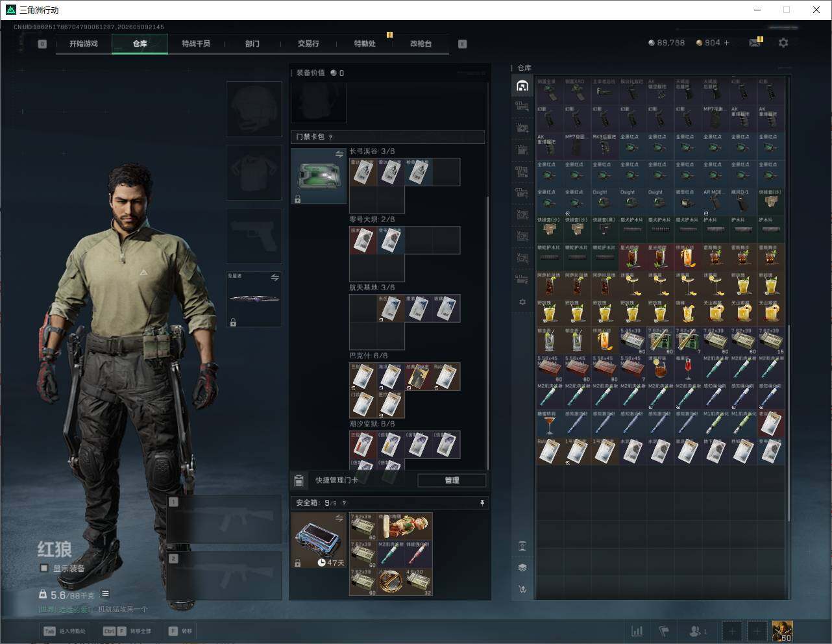Click the empty body armor slot
This screenshot has width=832, height=644.
[x=254, y=172]
